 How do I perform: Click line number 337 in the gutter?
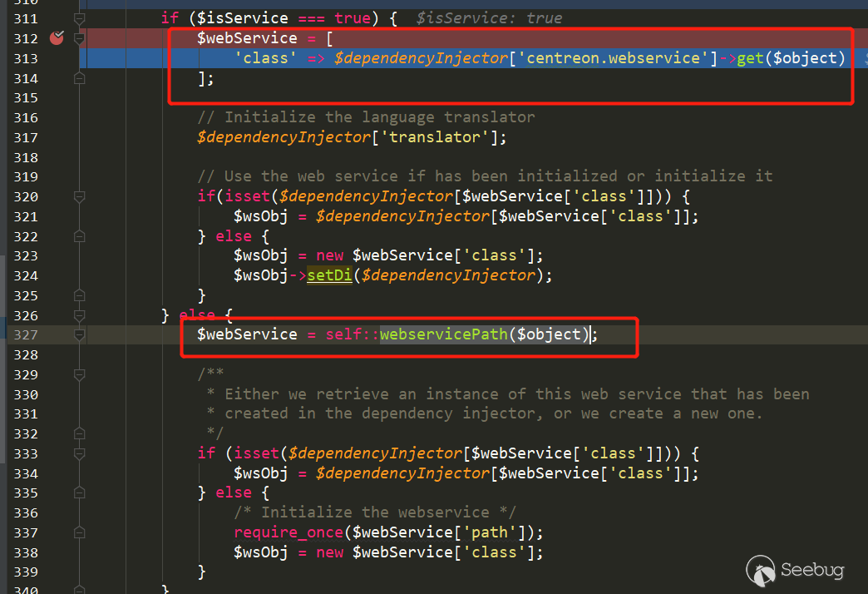coord(26,533)
